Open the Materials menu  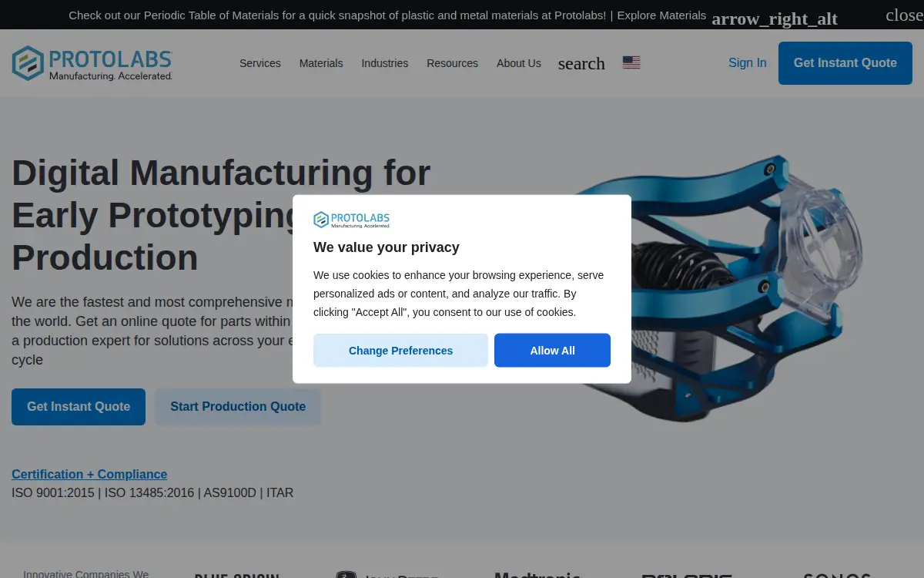pos(321,63)
